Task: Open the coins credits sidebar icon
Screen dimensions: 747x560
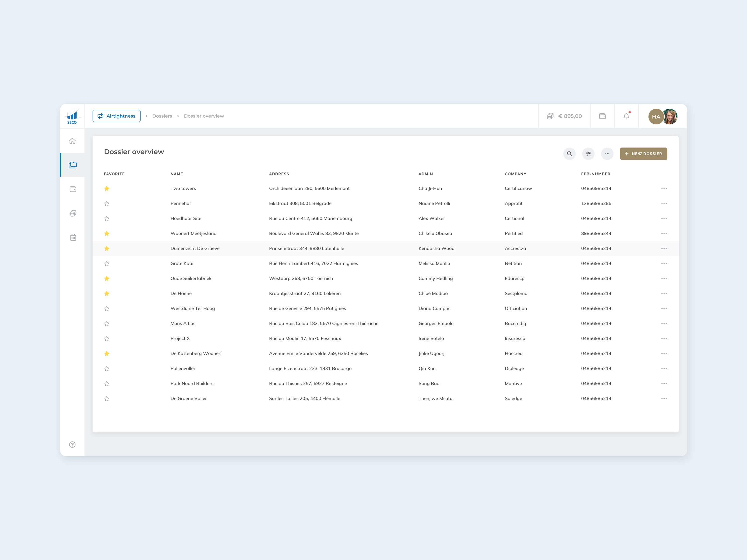Action: [x=73, y=213]
